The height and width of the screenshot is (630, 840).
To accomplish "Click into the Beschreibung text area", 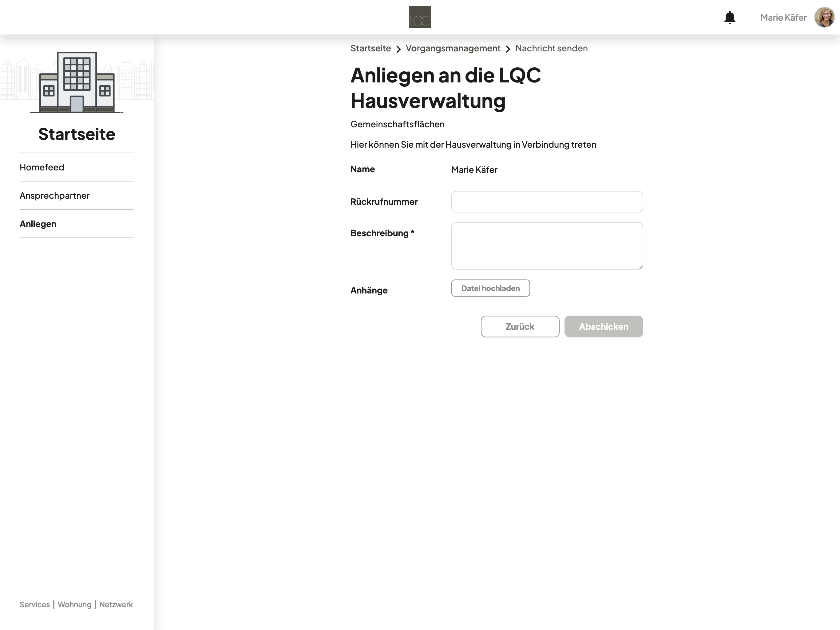I will coord(547,246).
